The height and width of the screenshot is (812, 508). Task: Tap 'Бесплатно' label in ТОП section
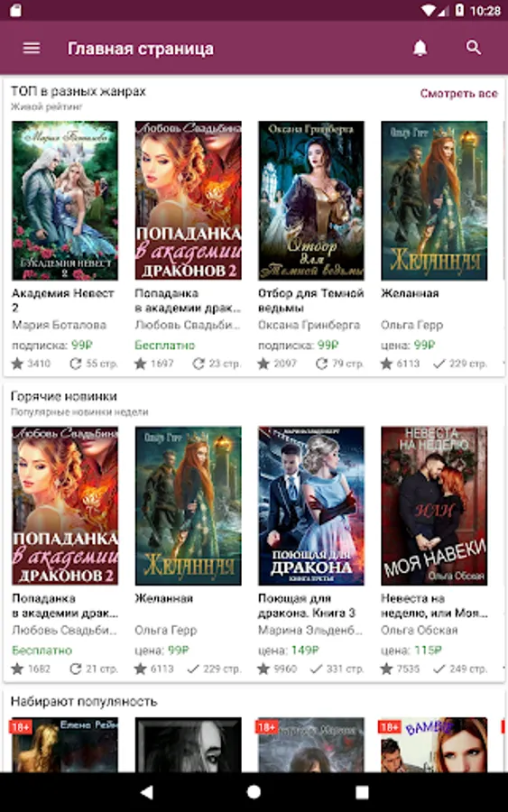click(x=165, y=345)
